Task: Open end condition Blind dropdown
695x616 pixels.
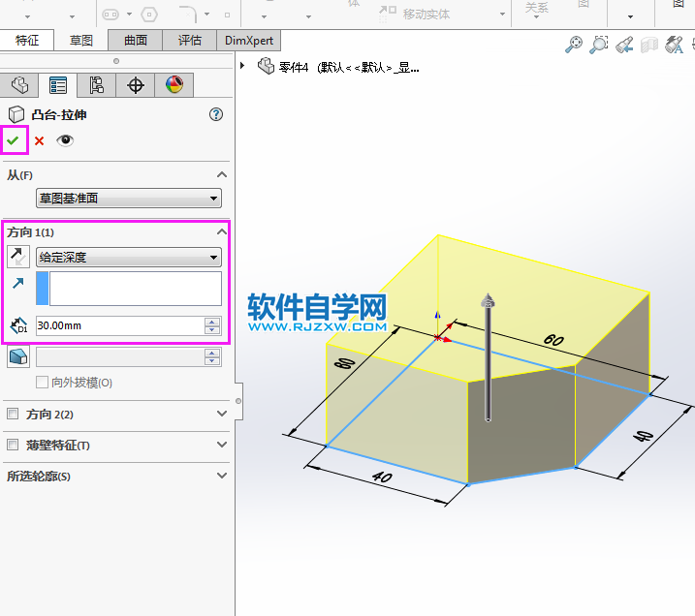Action: coord(129,258)
